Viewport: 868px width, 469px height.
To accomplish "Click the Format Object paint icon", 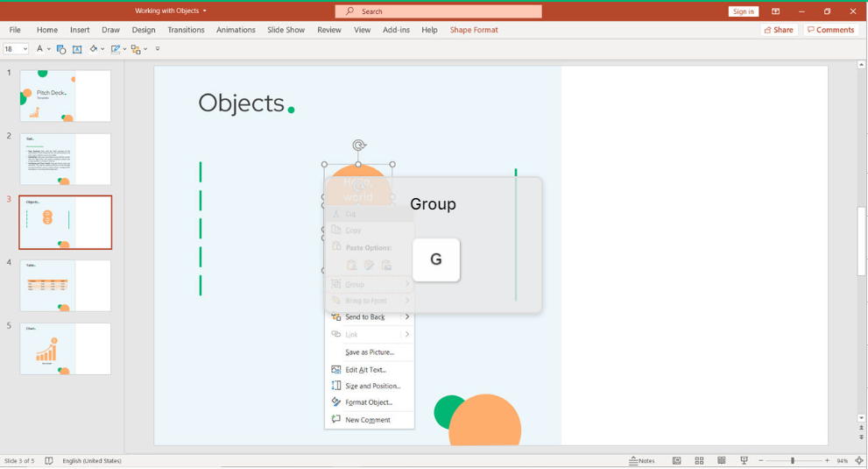I will [x=335, y=401].
